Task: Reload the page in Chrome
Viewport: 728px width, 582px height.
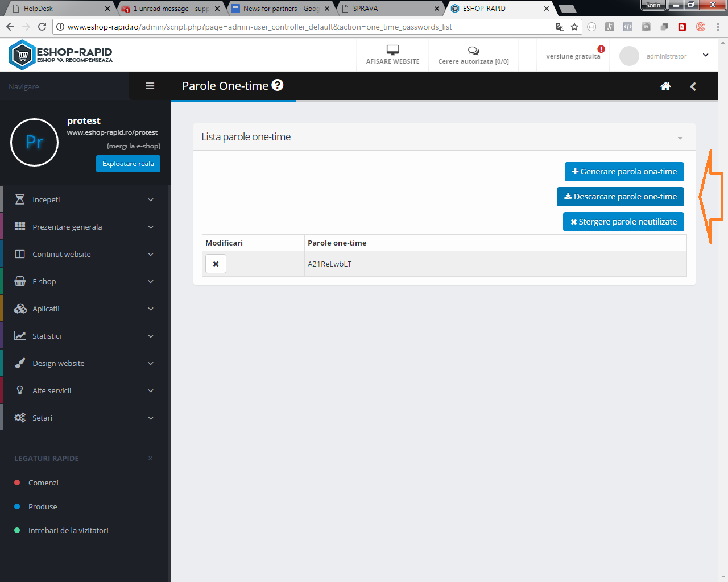Action: click(42, 27)
